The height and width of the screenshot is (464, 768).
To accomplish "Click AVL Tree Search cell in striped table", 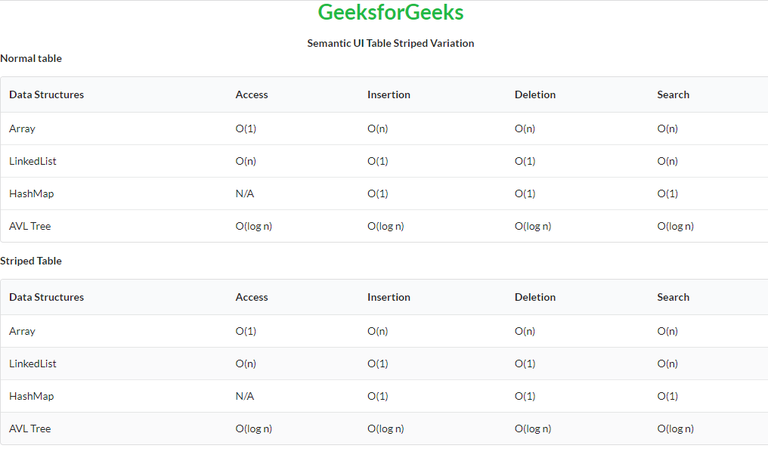I will pyautogui.click(x=675, y=428).
